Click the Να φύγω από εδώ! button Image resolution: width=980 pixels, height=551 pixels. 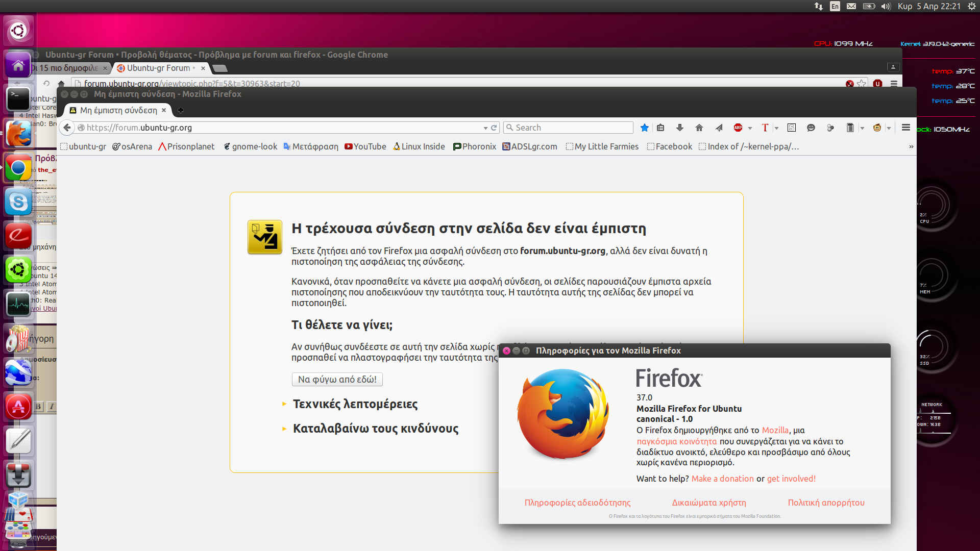(337, 380)
